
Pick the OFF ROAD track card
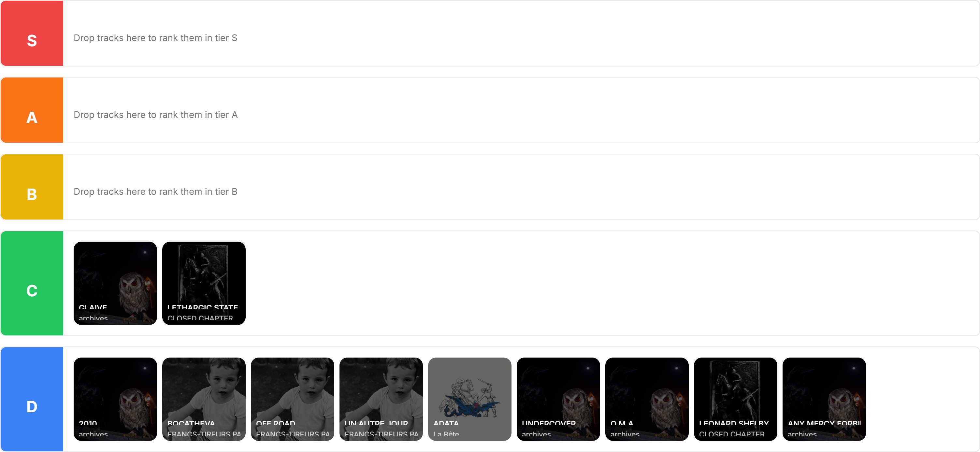pyautogui.click(x=293, y=399)
